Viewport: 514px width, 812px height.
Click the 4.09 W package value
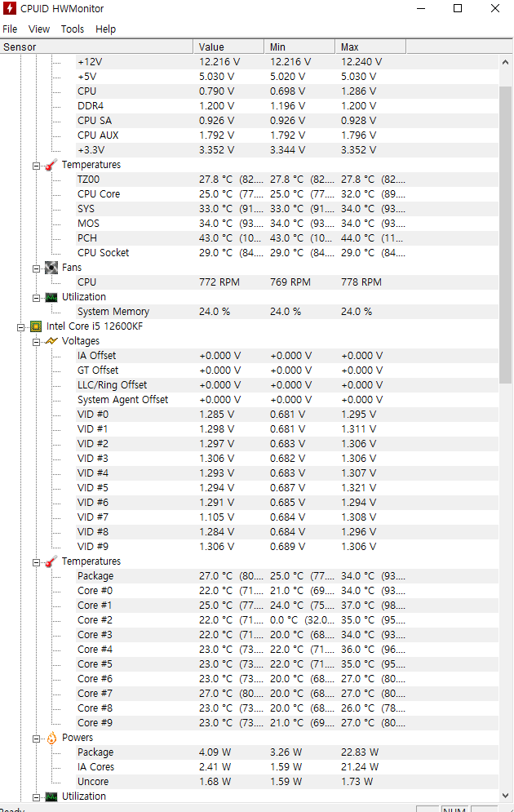[215, 752]
